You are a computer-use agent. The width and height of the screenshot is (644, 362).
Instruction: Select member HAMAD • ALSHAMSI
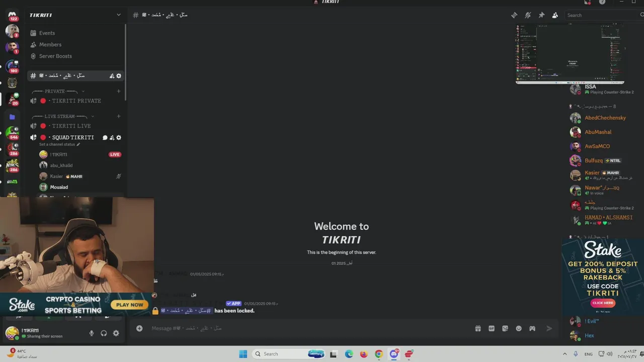(x=602, y=220)
